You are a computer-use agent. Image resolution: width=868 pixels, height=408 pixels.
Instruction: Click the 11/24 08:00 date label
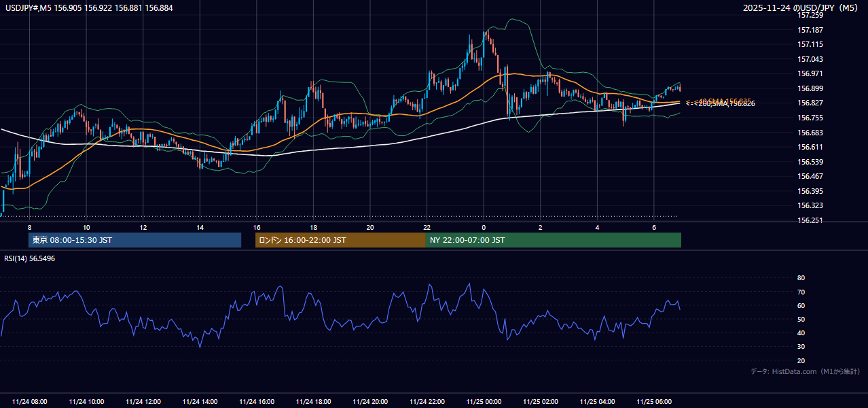(x=30, y=402)
